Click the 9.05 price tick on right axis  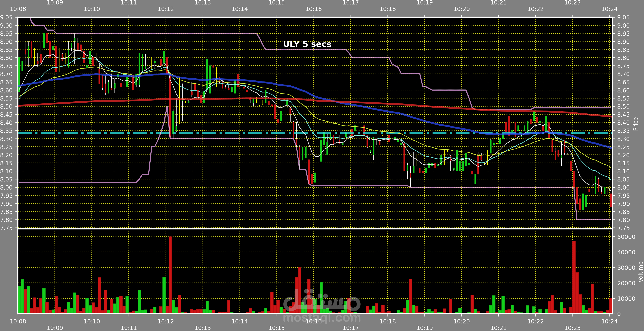[623, 18]
